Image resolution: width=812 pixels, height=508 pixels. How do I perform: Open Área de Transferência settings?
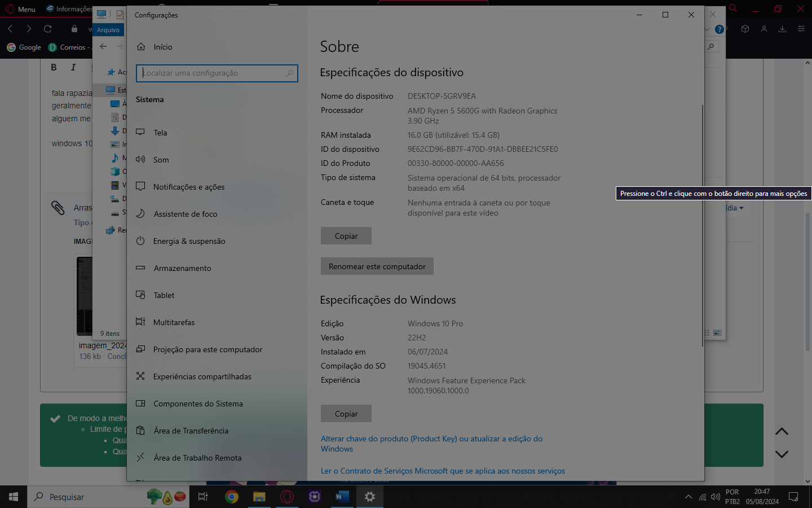[x=217, y=431]
